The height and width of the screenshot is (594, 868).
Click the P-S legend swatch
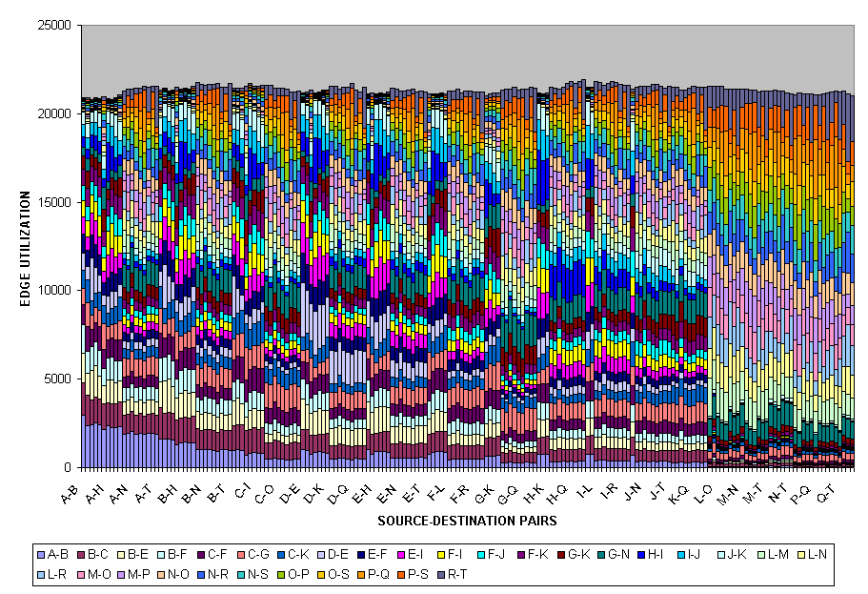coord(408,574)
